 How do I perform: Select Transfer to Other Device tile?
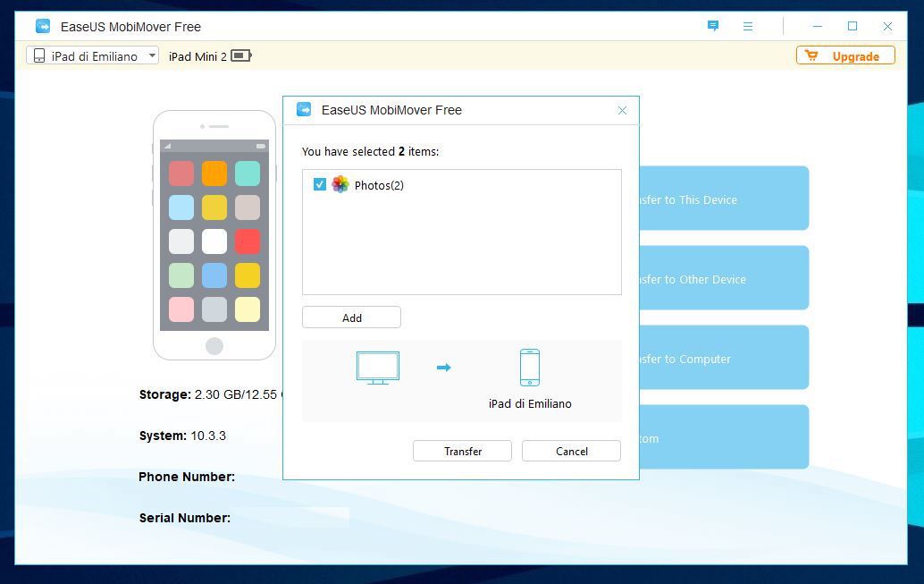724,278
